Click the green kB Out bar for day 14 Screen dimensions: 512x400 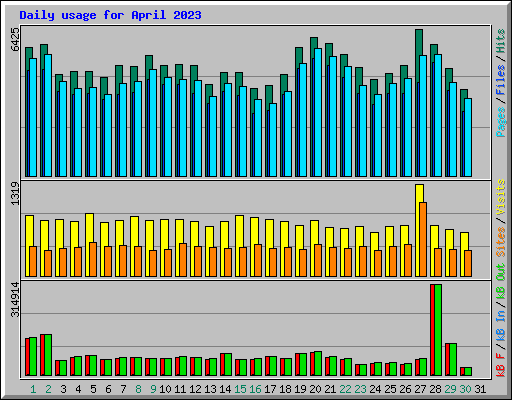tap(228, 364)
